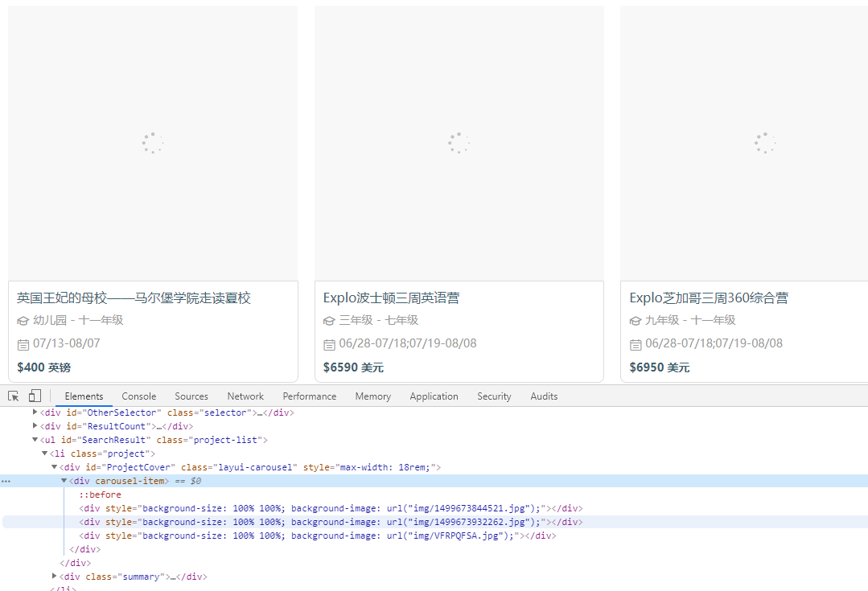Collapse the SearchResult ul node

click(35, 440)
